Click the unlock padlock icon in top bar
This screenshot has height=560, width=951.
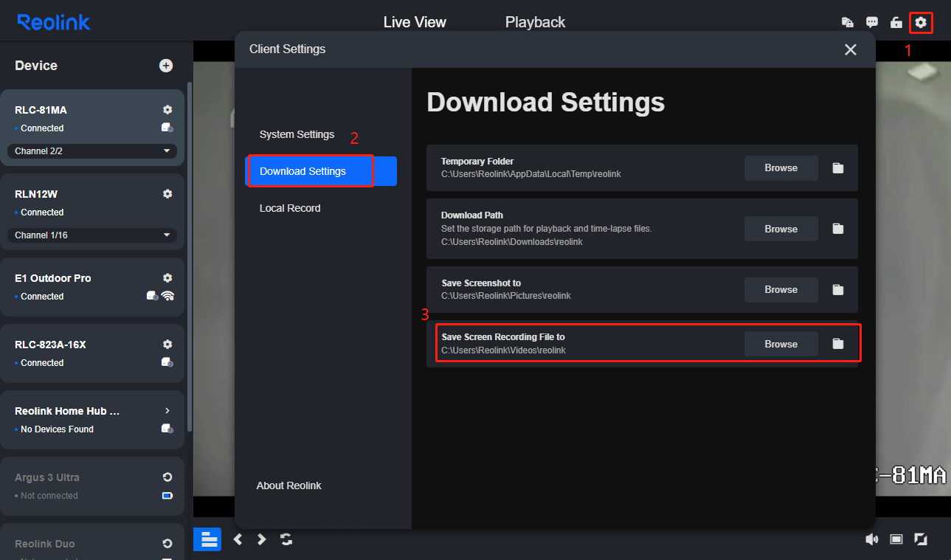point(896,22)
